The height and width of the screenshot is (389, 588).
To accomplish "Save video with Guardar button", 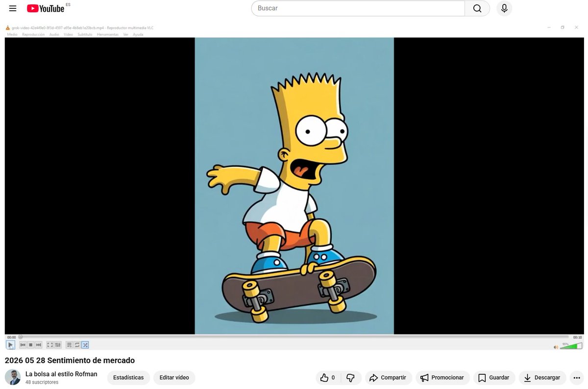I will tap(494, 378).
